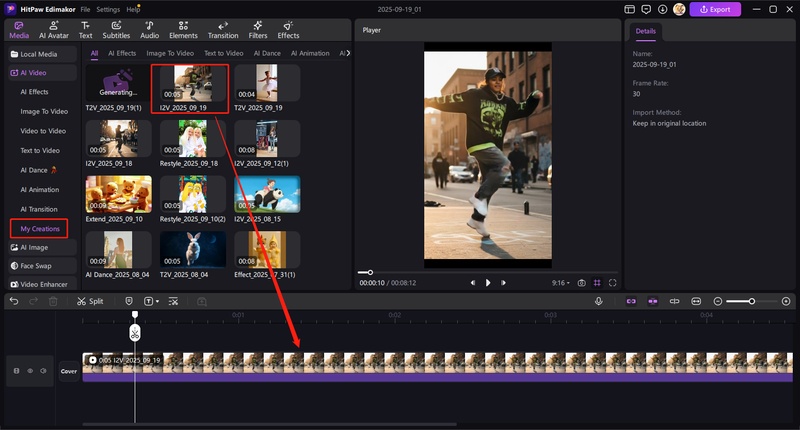Take a snapshot of the preview
Viewport: 800px width, 430px height.
(x=581, y=283)
